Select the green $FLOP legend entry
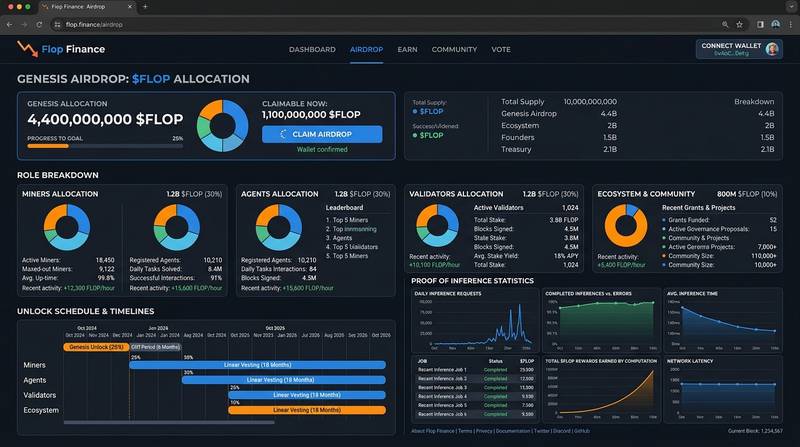Viewport: 800px width, 447px height. pos(428,135)
